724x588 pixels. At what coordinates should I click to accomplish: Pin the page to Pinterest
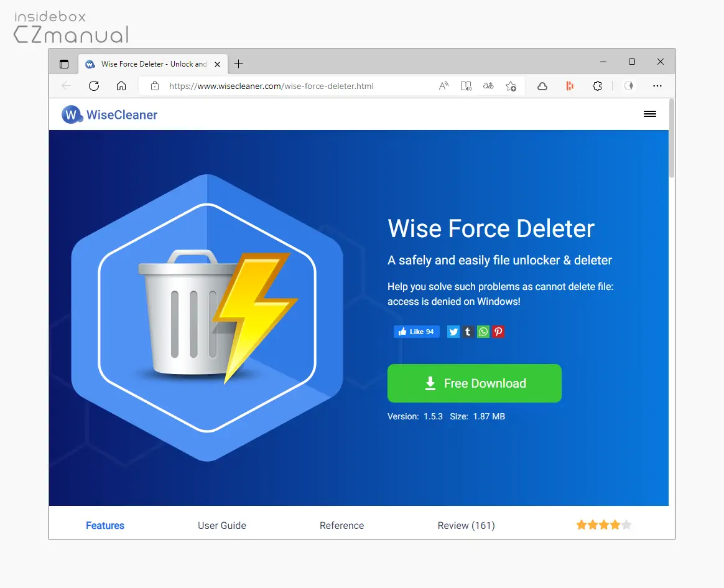pyautogui.click(x=498, y=331)
